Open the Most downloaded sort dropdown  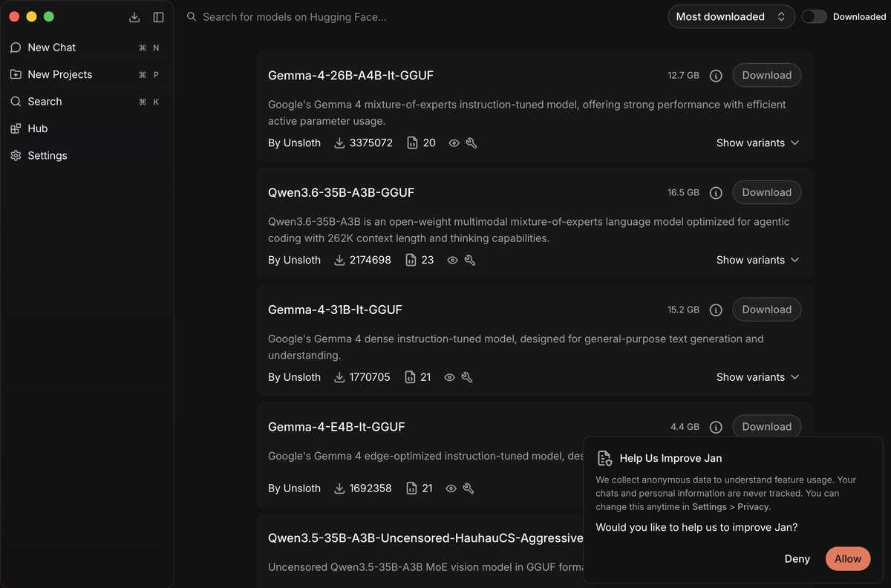pyautogui.click(x=731, y=16)
